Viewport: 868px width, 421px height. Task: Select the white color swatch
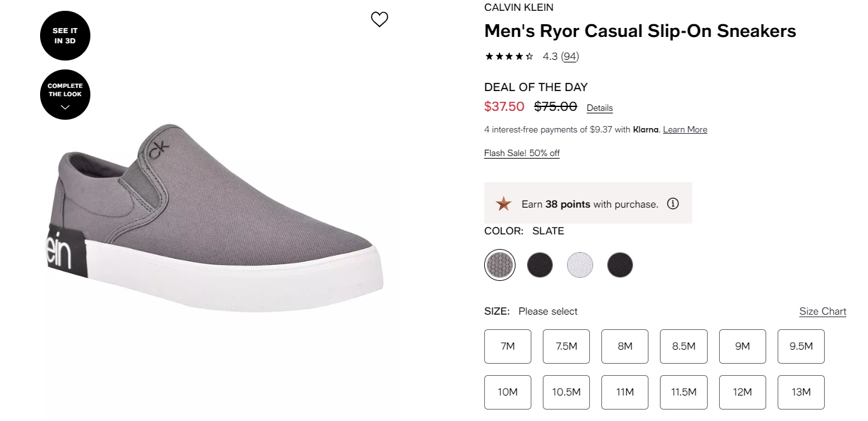(580, 264)
